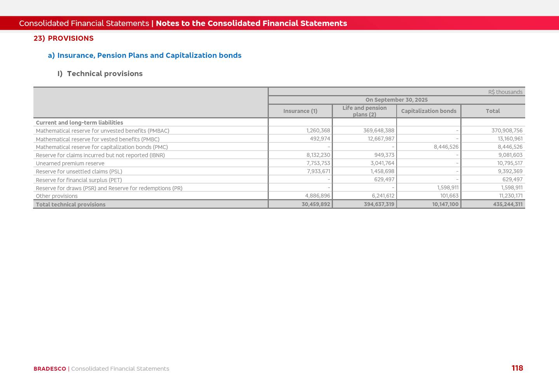Click the 'Capitalization bonds' column header
The image size is (559, 392).
coord(428,111)
